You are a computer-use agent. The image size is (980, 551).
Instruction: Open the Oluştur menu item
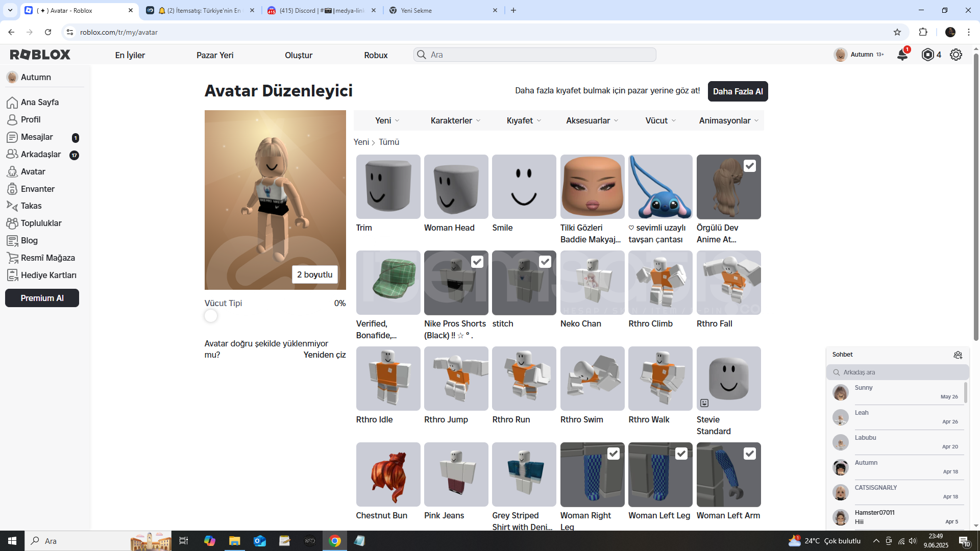point(299,55)
